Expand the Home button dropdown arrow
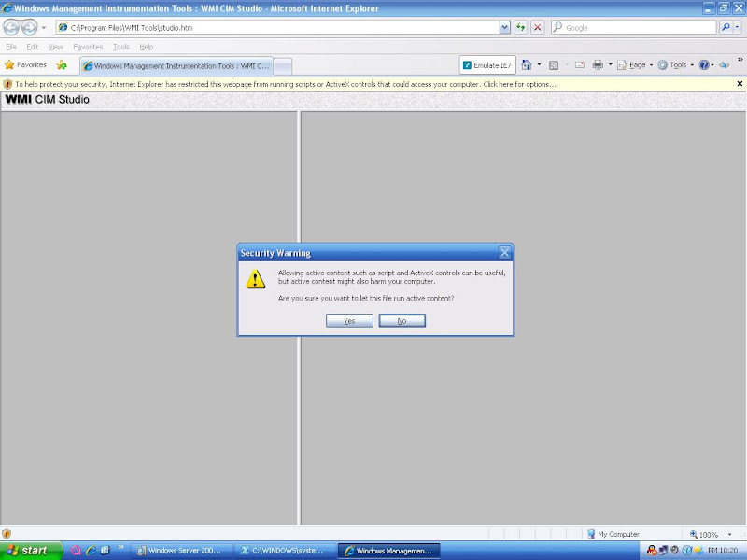 click(x=540, y=65)
